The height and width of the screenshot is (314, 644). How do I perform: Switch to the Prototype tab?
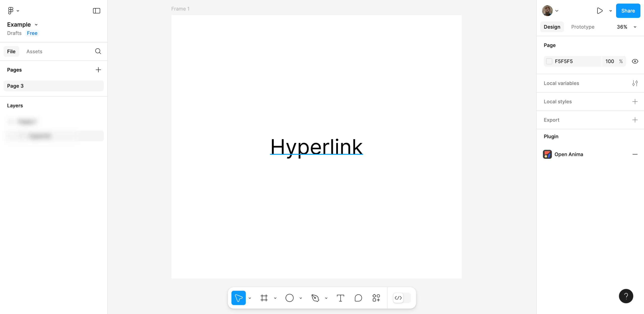click(x=583, y=27)
